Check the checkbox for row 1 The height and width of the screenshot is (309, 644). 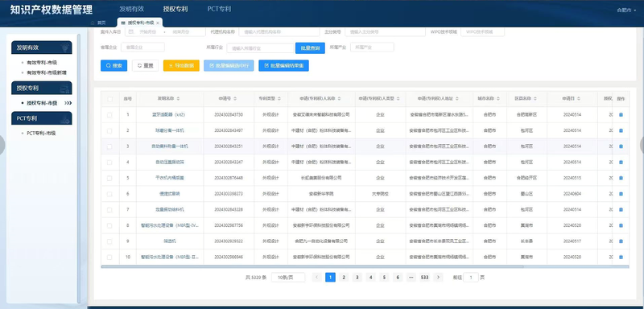click(x=109, y=115)
